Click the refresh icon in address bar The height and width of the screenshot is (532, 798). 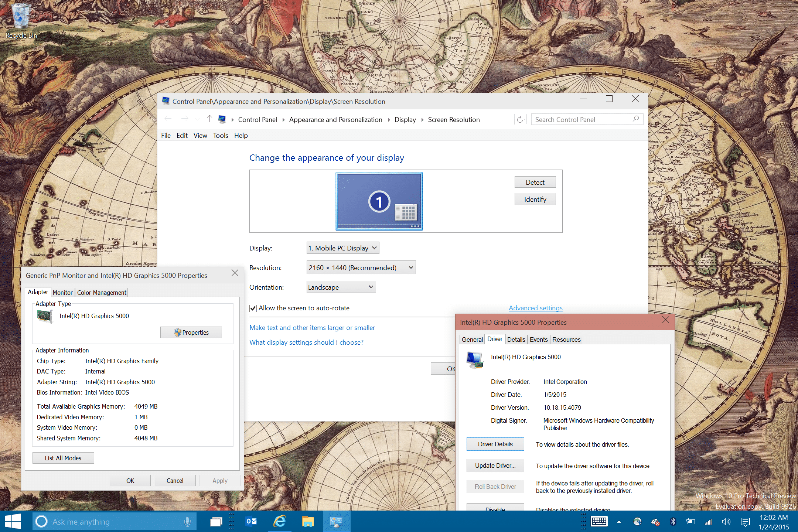[x=520, y=119]
